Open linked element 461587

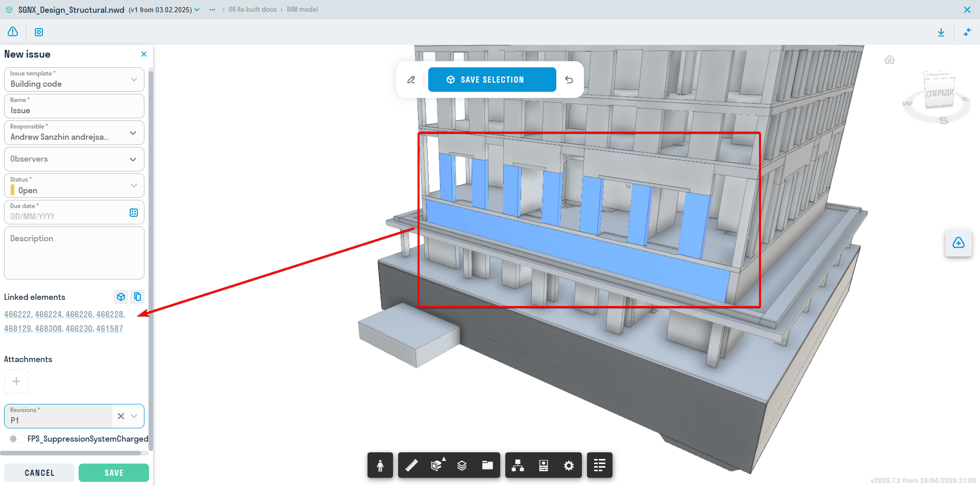(110, 329)
